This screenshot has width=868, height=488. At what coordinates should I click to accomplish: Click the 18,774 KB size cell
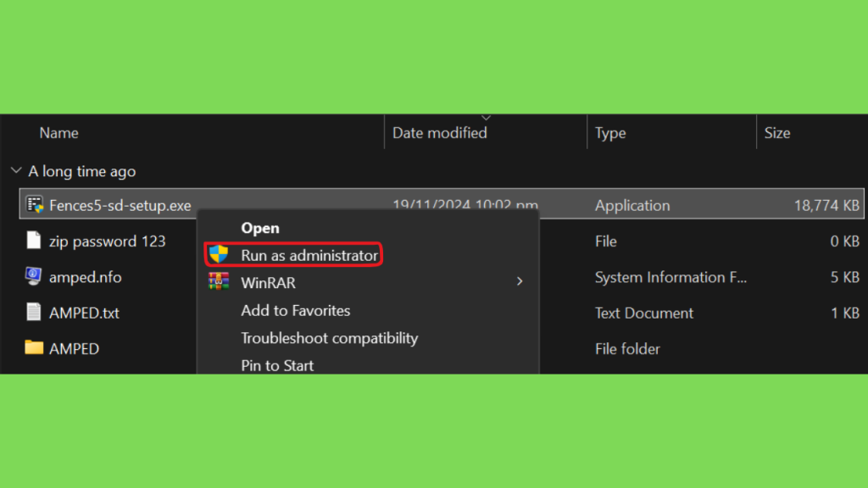click(x=826, y=205)
